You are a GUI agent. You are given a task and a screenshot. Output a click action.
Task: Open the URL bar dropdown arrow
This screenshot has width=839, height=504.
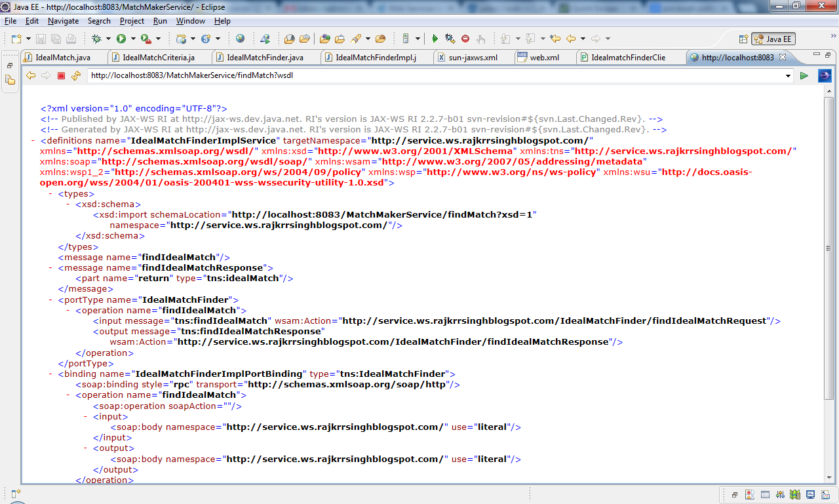click(x=789, y=75)
